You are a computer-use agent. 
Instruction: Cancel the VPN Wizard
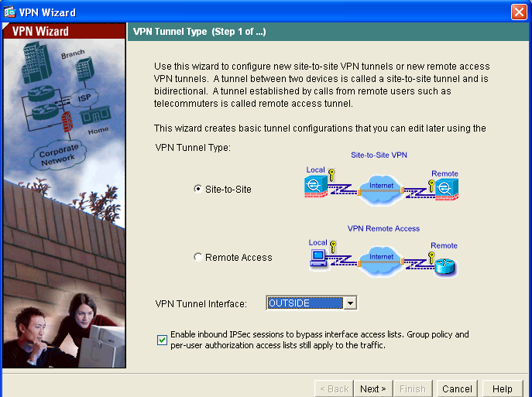(457, 388)
